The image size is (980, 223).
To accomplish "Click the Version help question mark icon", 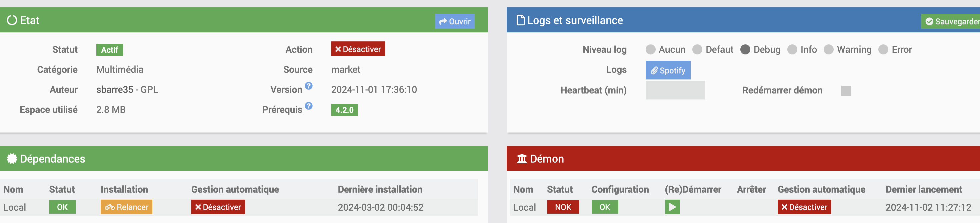I will pyautogui.click(x=309, y=86).
